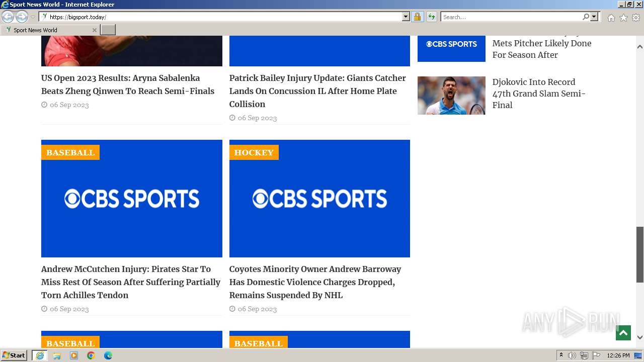This screenshot has width=644, height=362.
Task: Click the page scrollbar thumb
Action: click(640, 254)
